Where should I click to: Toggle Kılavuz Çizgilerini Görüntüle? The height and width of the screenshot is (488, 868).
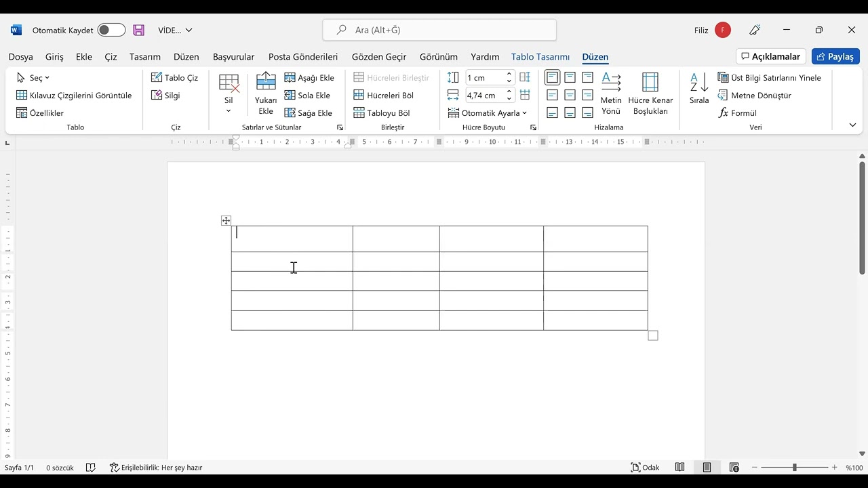pos(74,96)
